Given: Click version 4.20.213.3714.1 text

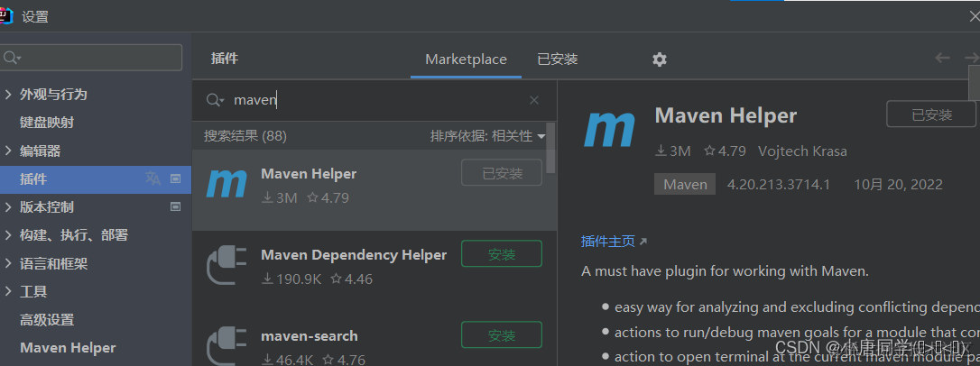Looking at the screenshot, I should (779, 184).
